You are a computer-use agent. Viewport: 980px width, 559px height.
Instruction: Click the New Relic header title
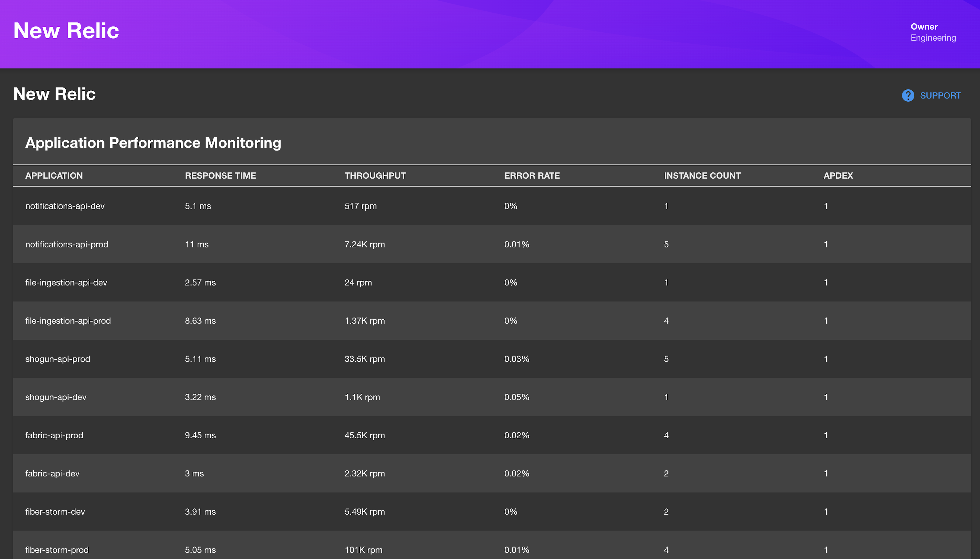point(66,31)
